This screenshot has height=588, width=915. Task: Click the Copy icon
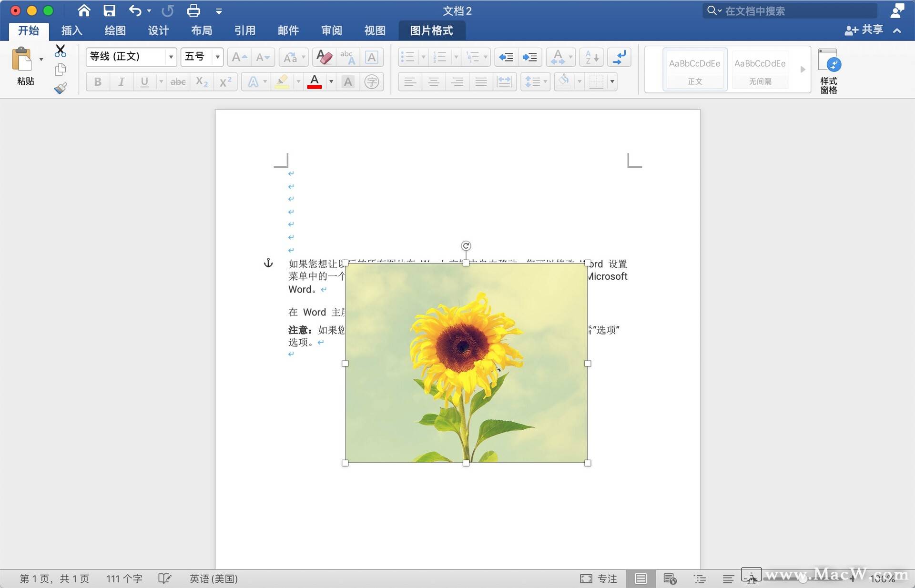[61, 69]
